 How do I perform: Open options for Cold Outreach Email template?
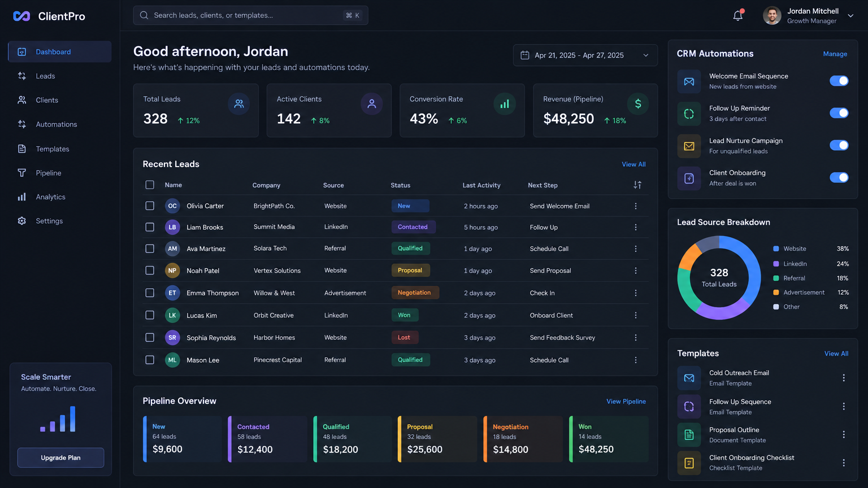(844, 378)
